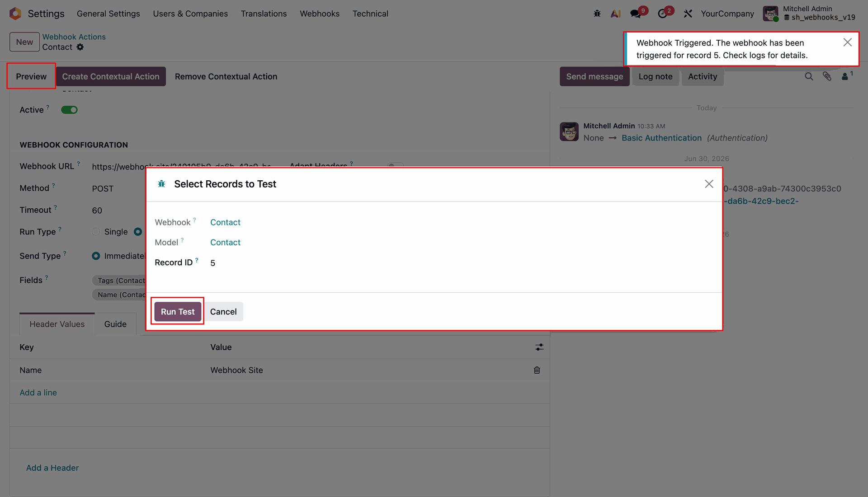The height and width of the screenshot is (497, 868).
Task: Open the conversations chat bubble icon
Action: coord(636,14)
